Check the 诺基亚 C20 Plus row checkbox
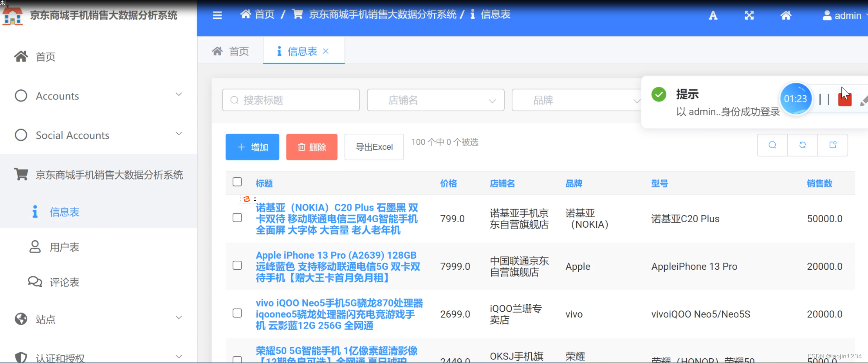Viewport: 868px width, 363px height. [x=237, y=218]
